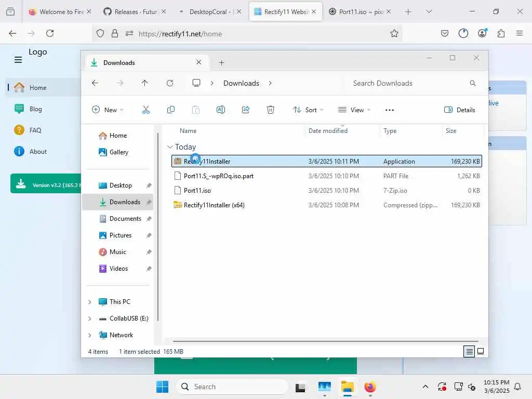
Task: Reload the Firefox page
Action: point(50,33)
